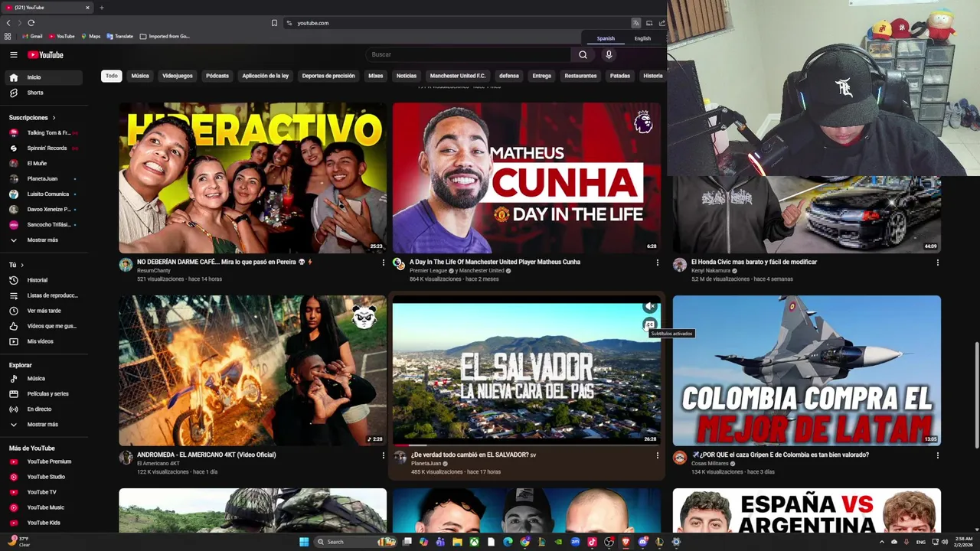Open Gmail bookmark
This screenshot has height=551, width=980.
(32, 36)
